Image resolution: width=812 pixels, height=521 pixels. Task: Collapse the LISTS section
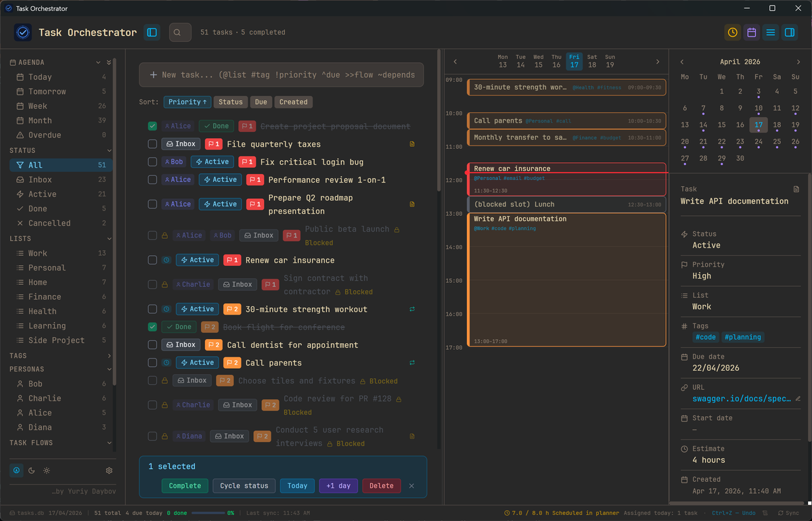click(109, 239)
